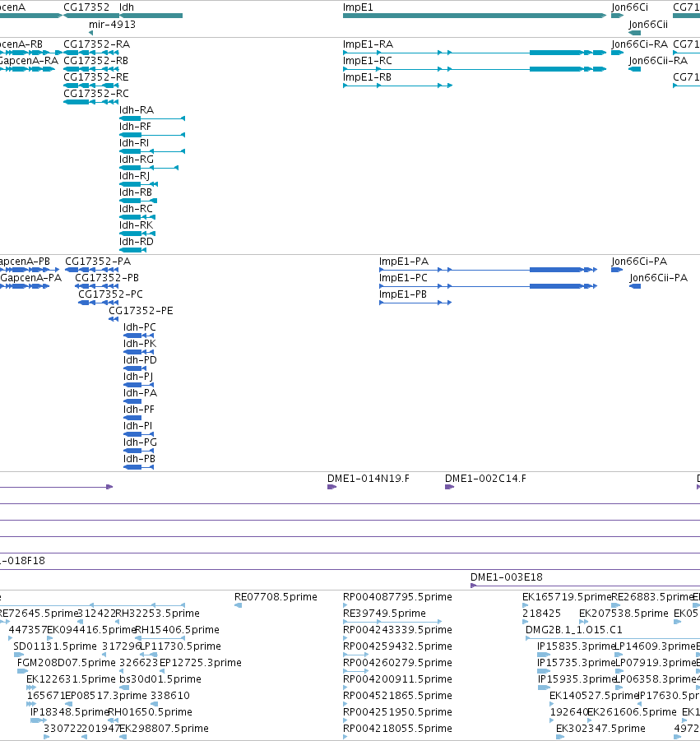Open transcript ImpE1-RC
Screen dimensions: 700x741
pos(367,61)
